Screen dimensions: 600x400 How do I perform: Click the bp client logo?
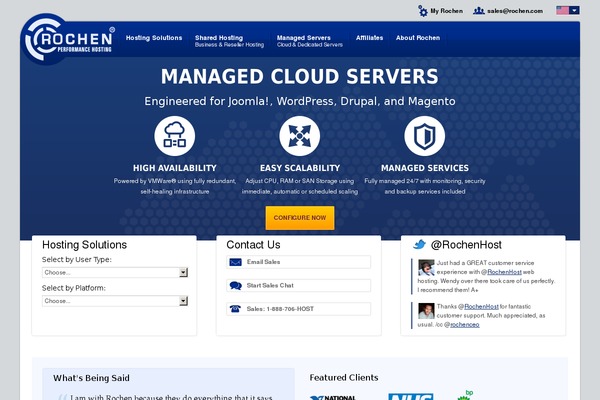tap(466, 395)
